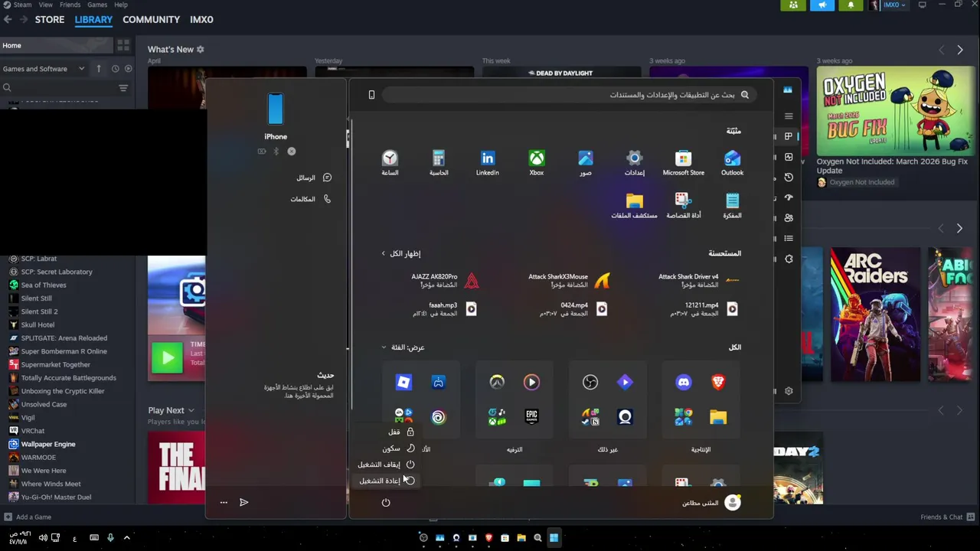Select Wallpaper Engine in Steam library list

(x=48, y=444)
